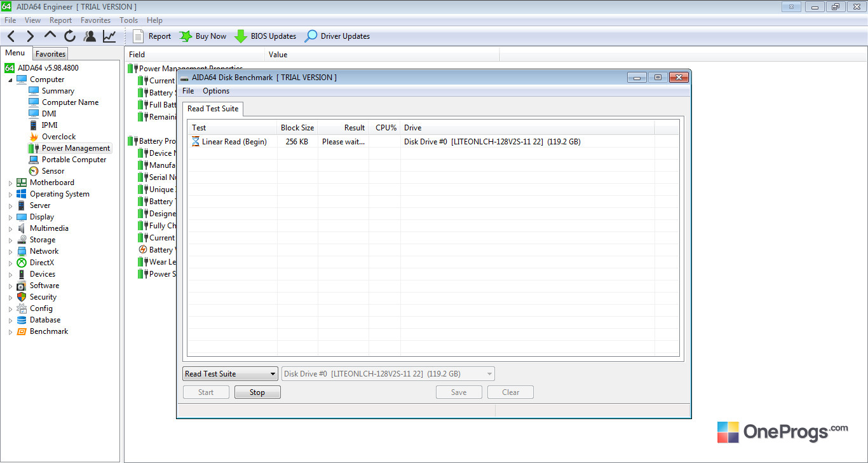
Task: Select the Overclock flame icon
Action: 34,137
